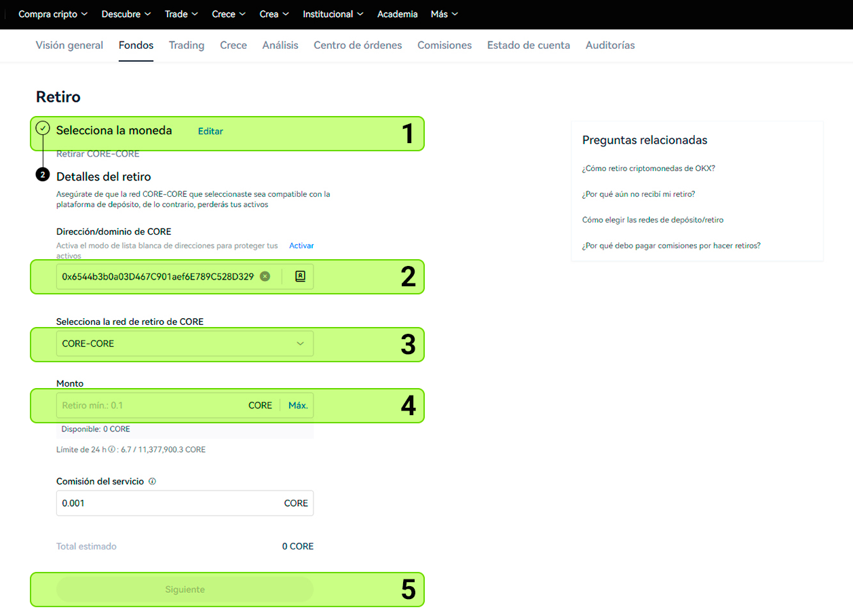Click the Monto amount input field
The width and height of the screenshot is (853, 616).
click(x=149, y=406)
